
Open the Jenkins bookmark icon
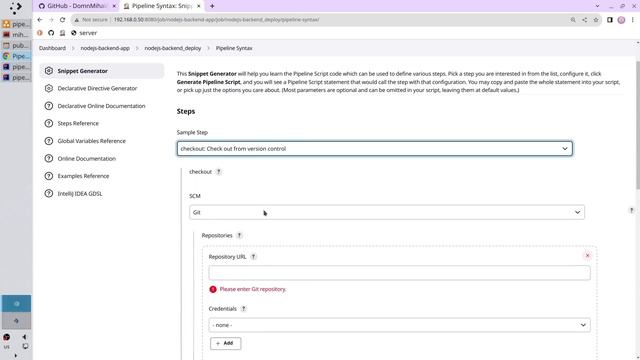pyautogui.click(x=62, y=33)
